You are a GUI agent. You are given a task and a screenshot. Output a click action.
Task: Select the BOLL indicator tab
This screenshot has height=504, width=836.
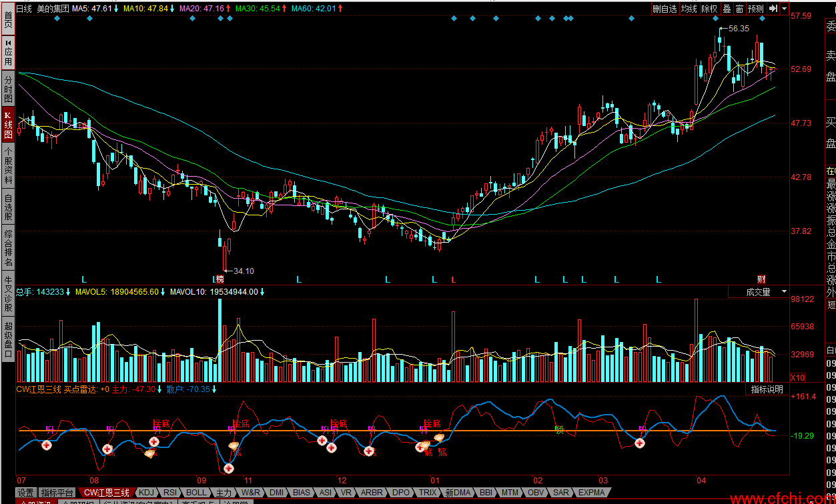point(196,493)
